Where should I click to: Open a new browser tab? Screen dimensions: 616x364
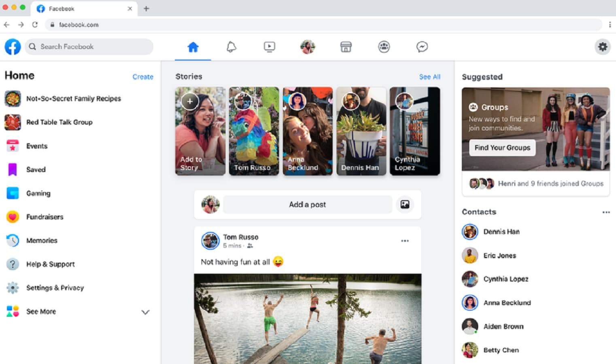(146, 8)
